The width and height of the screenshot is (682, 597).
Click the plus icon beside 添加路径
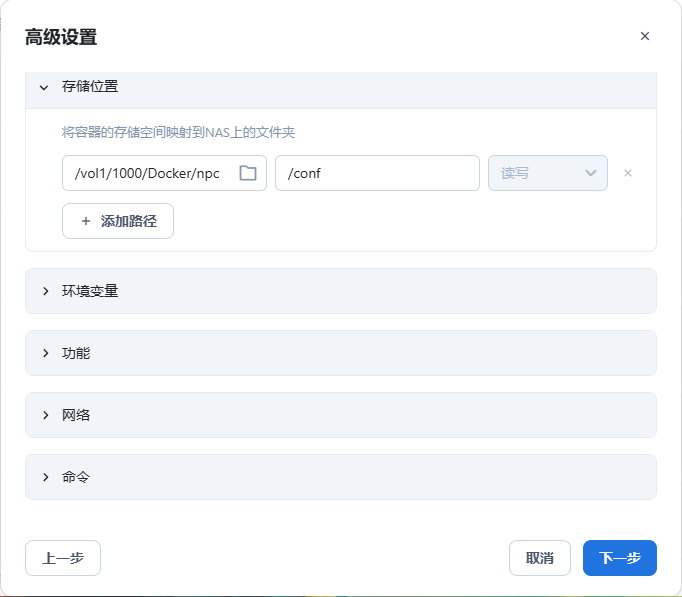[86, 221]
